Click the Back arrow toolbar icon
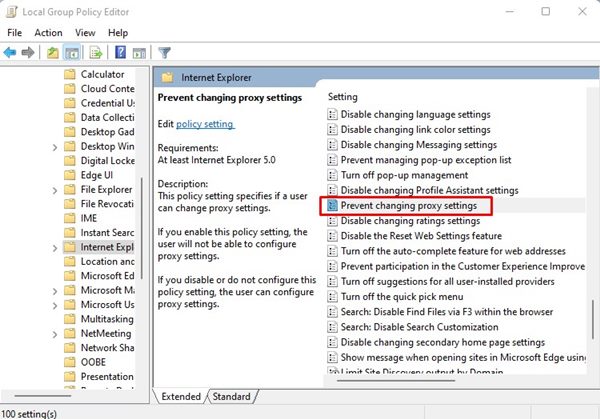Screen dimensions: 600x419 pyautogui.click(x=10, y=52)
